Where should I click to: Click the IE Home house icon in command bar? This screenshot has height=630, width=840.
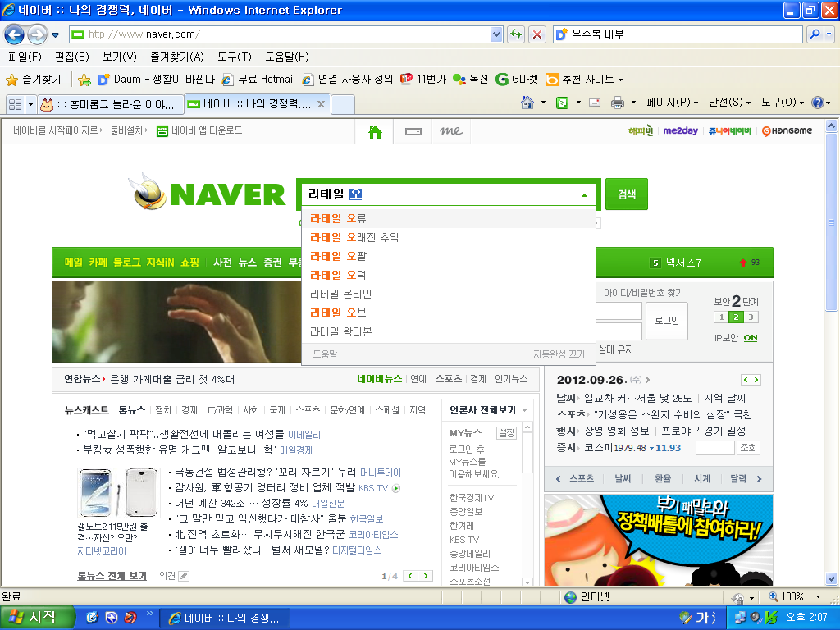pyautogui.click(x=527, y=103)
